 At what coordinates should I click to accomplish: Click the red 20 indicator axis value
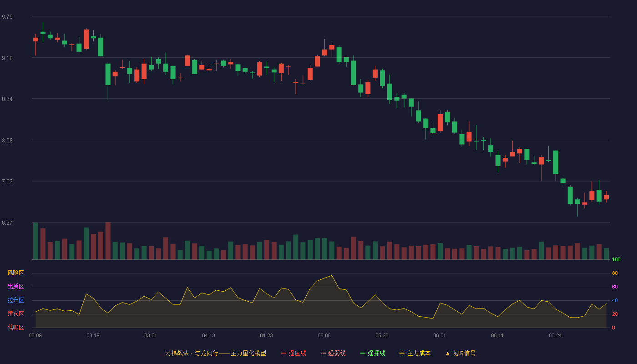pyautogui.click(x=615, y=314)
